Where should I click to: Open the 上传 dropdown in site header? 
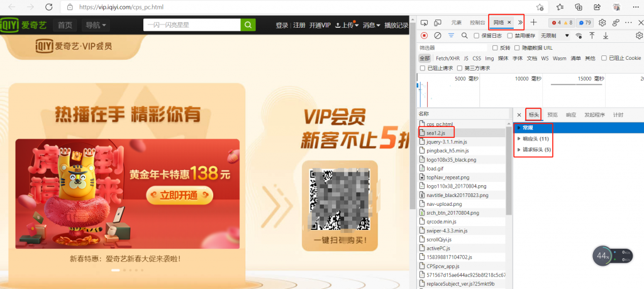click(347, 25)
